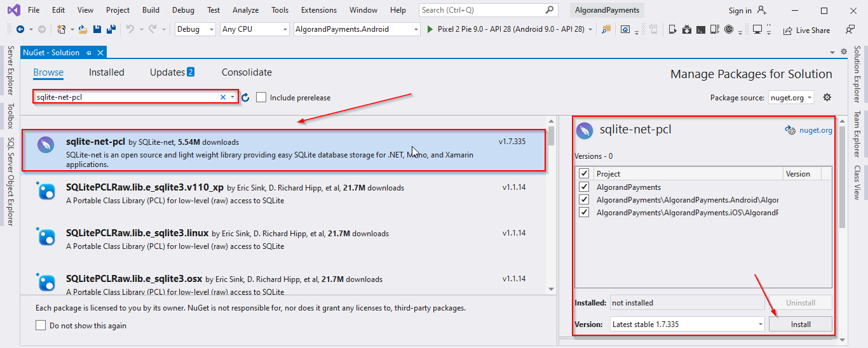Uncheck the AlgorandPayments project checkbox

584,187
